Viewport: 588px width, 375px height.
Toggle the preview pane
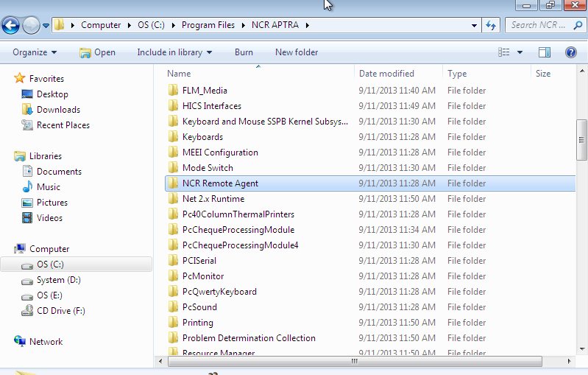[x=545, y=52]
